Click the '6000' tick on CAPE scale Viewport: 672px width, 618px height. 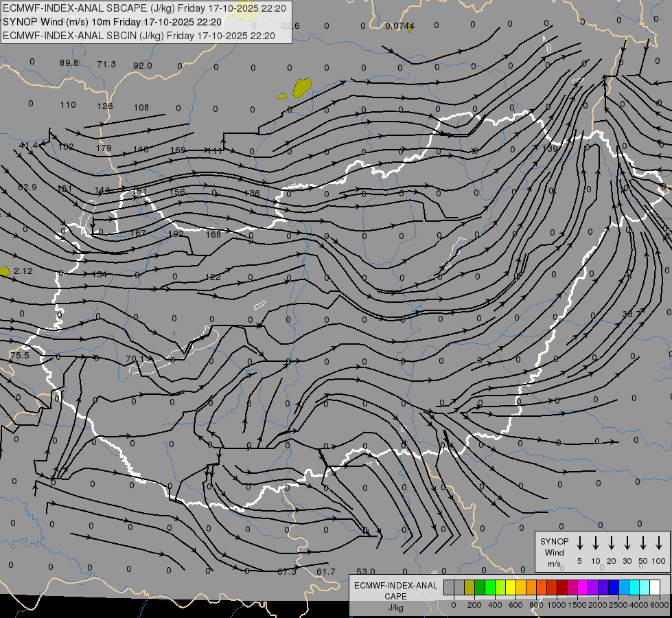pos(660,605)
